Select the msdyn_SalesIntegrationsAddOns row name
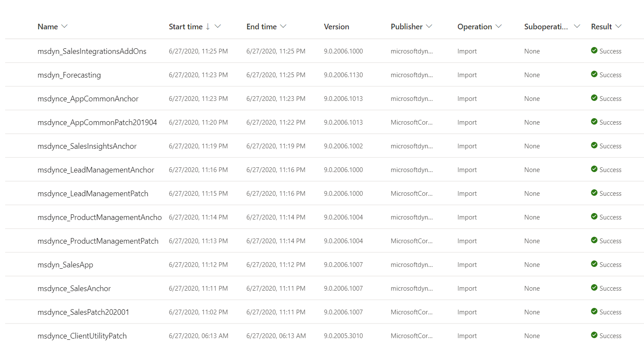Viewport: 644px width, 345px height. (x=92, y=51)
